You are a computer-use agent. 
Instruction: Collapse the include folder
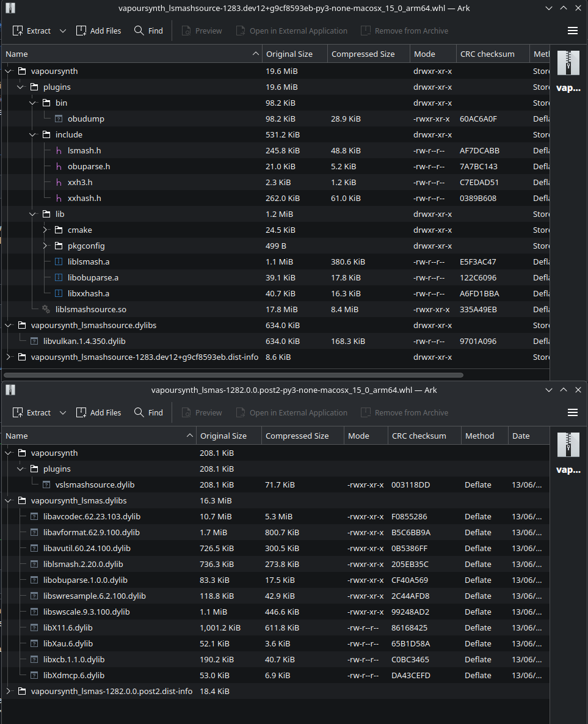tap(33, 135)
